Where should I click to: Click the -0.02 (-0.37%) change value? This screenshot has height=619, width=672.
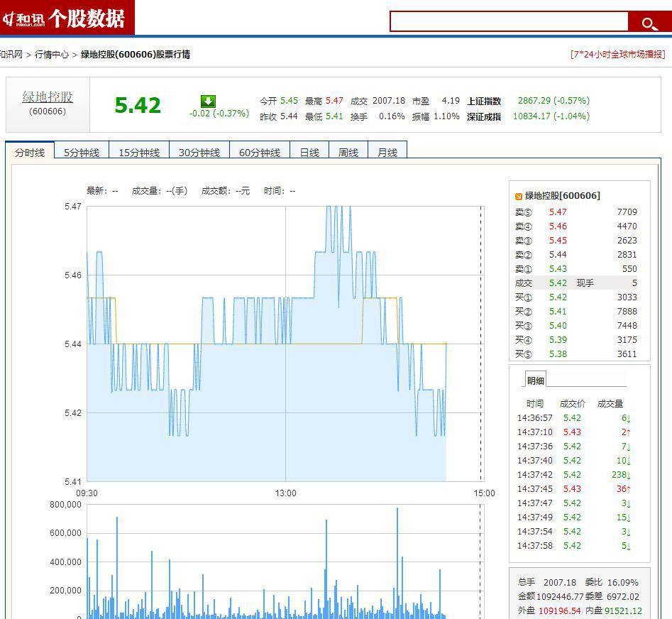click(x=219, y=114)
